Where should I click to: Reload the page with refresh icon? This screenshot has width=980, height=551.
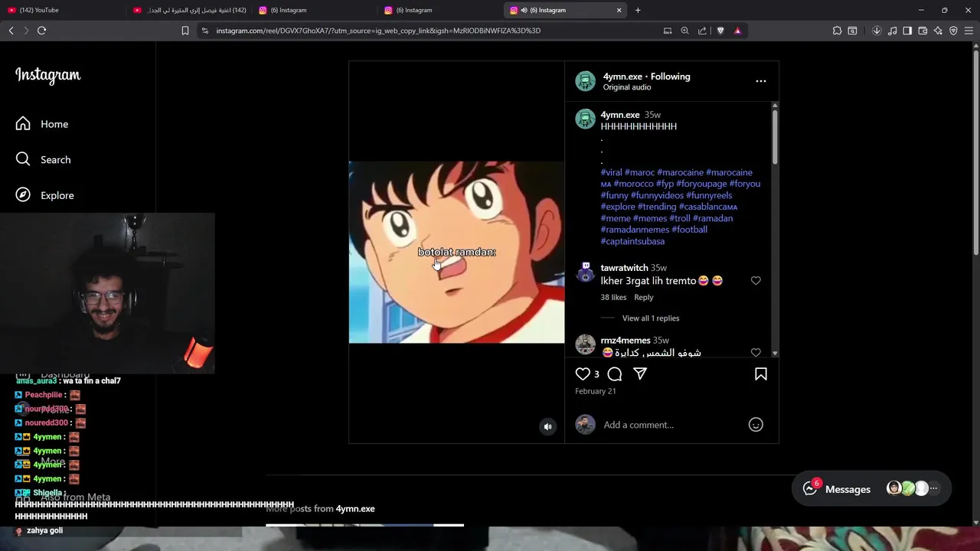coord(41,31)
